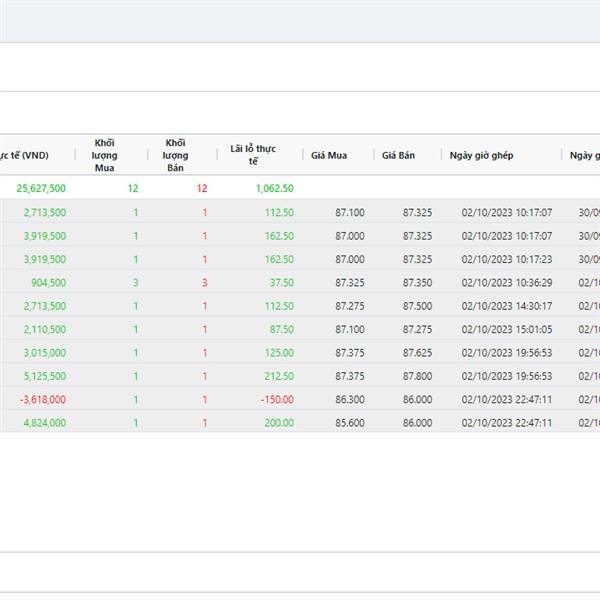Select the row with value 4,824,000

(45, 423)
